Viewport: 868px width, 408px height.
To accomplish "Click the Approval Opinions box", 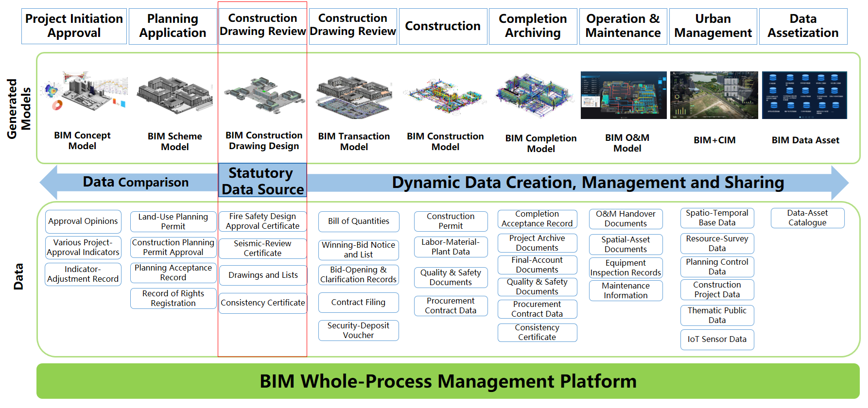I will (x=83, y=221).
